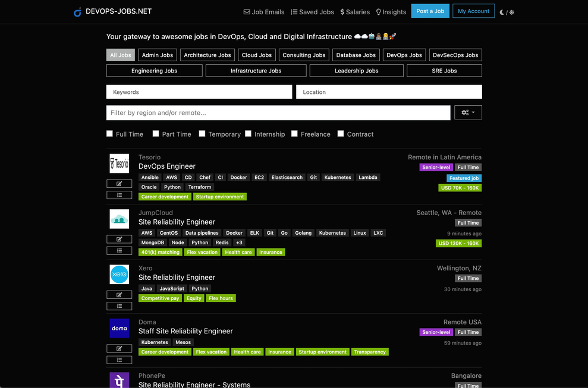
Task: Open the Staff Site Reliability Engineer listing
Action: tap(185, 331)
